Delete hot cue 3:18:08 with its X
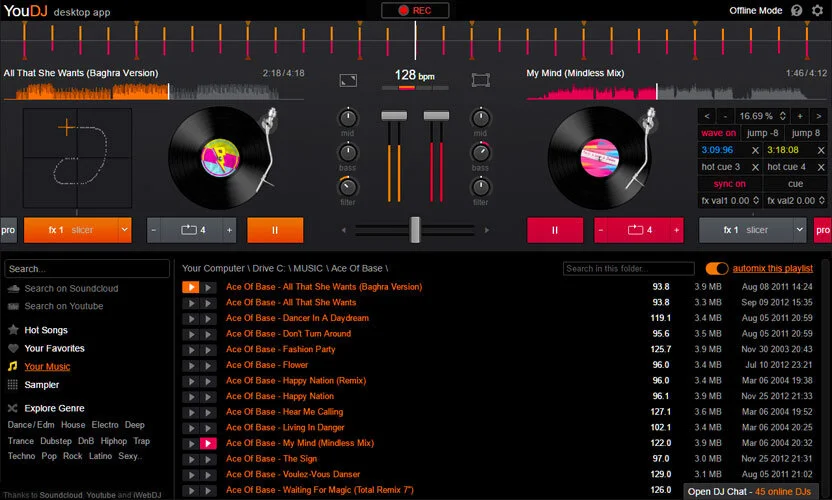Viewport: 832px width, 500px height. coord(821,150)
